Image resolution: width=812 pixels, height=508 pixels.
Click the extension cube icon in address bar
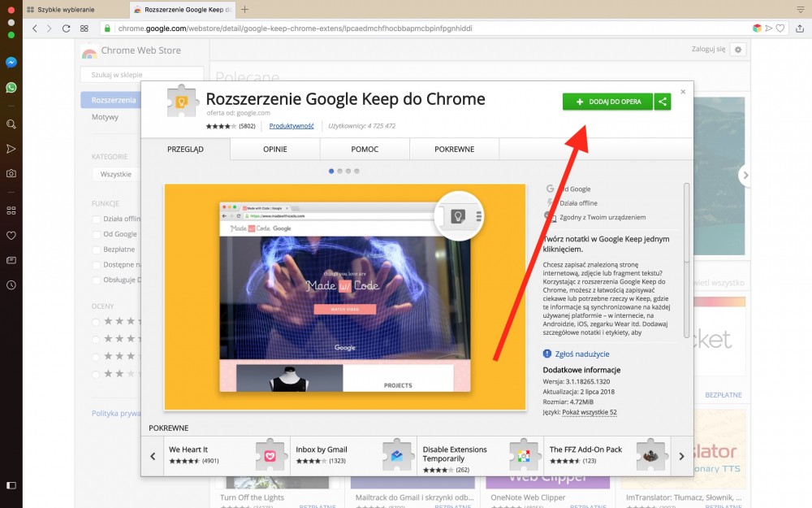(x=757, y=28)
